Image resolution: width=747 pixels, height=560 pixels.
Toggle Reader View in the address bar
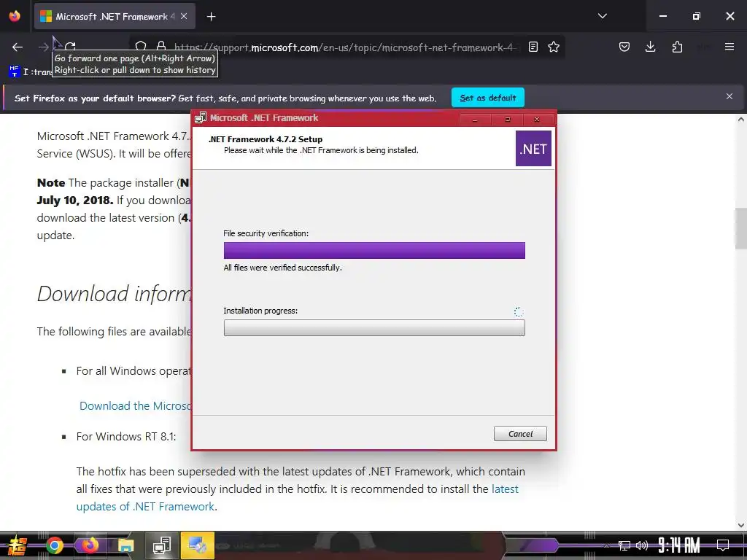click(533, 47)
